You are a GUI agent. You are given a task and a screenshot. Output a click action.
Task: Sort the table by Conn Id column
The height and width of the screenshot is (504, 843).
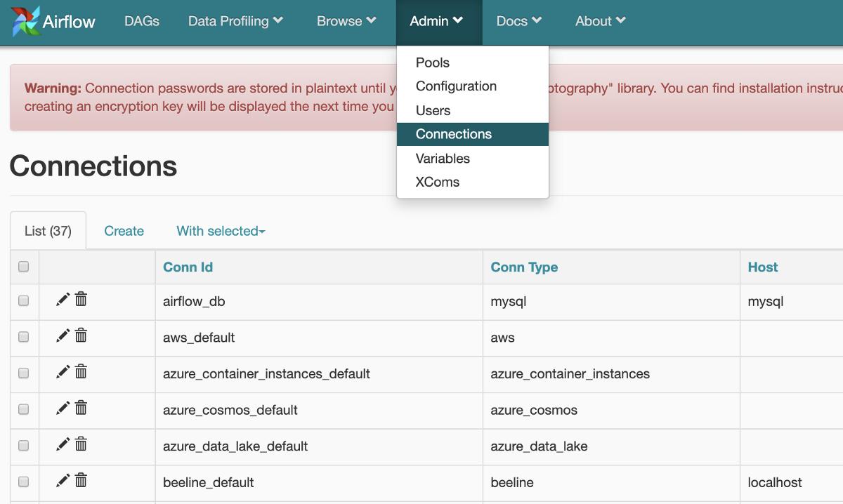click(x=188, y=267)
